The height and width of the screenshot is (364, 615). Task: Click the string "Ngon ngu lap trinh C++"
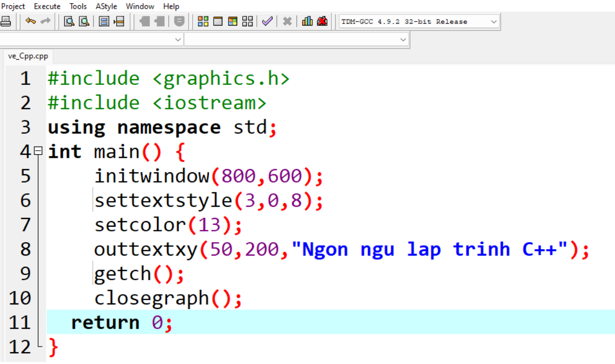click(x=430, y=249)
